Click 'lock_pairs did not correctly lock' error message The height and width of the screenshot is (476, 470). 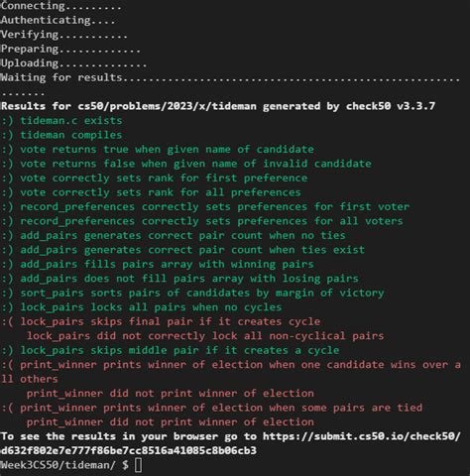pos(205,336)
